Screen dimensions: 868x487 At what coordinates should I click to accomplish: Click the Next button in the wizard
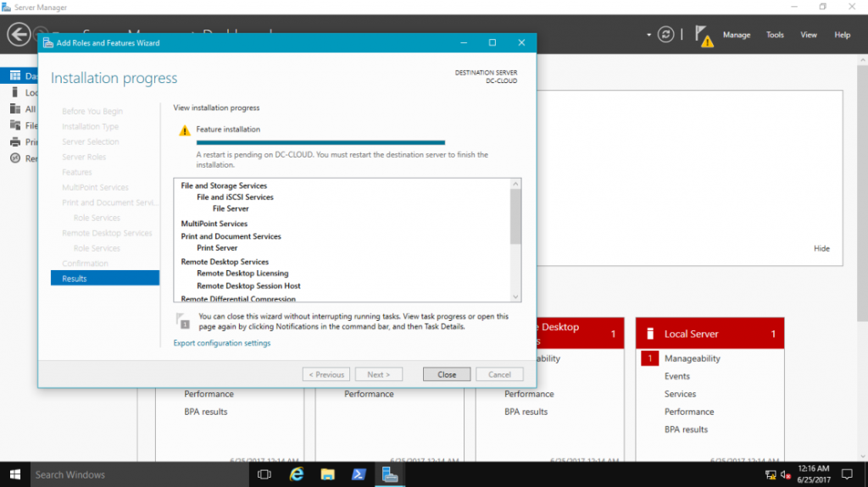tap(379, 374)
